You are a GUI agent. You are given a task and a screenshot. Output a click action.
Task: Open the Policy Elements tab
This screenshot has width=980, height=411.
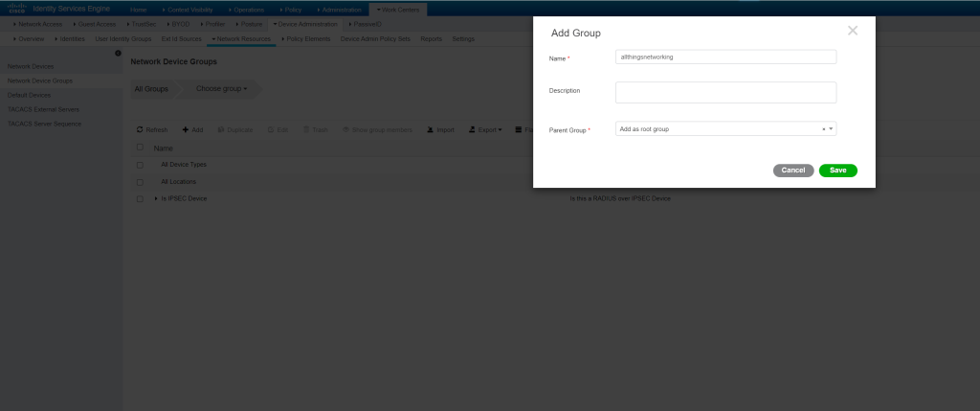(306, 38)
